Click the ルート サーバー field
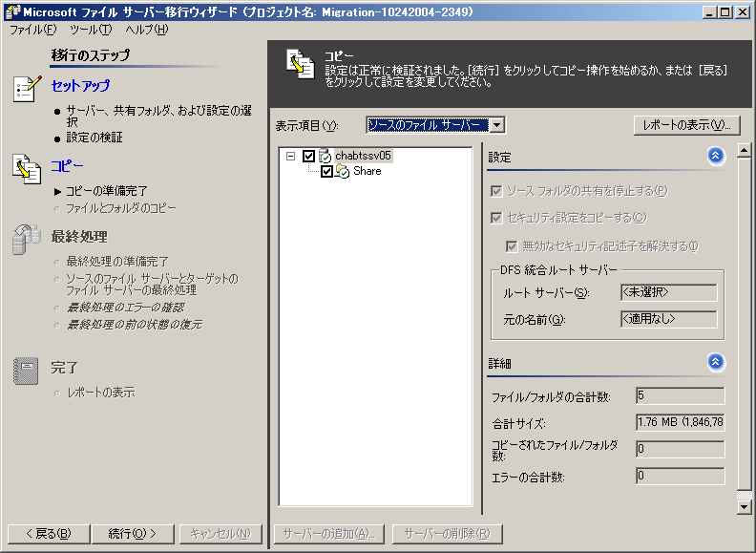Viewport: 756px width, 553px height. (669, 292)
